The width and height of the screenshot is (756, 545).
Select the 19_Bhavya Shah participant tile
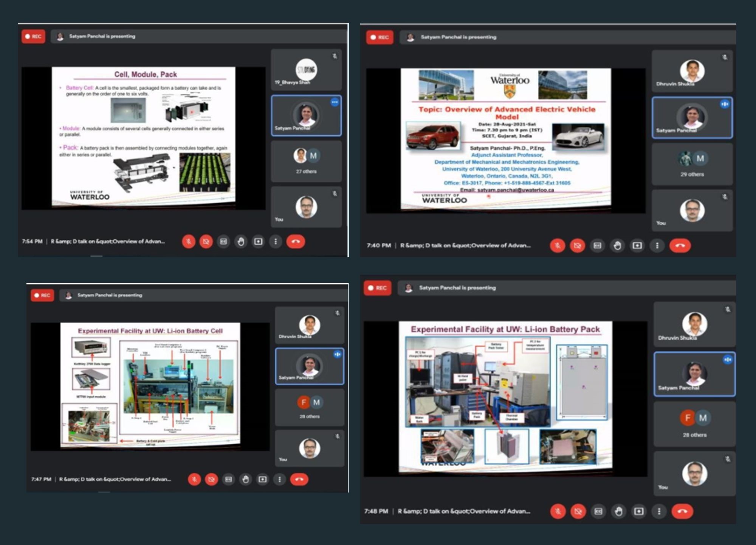[306, 70]
